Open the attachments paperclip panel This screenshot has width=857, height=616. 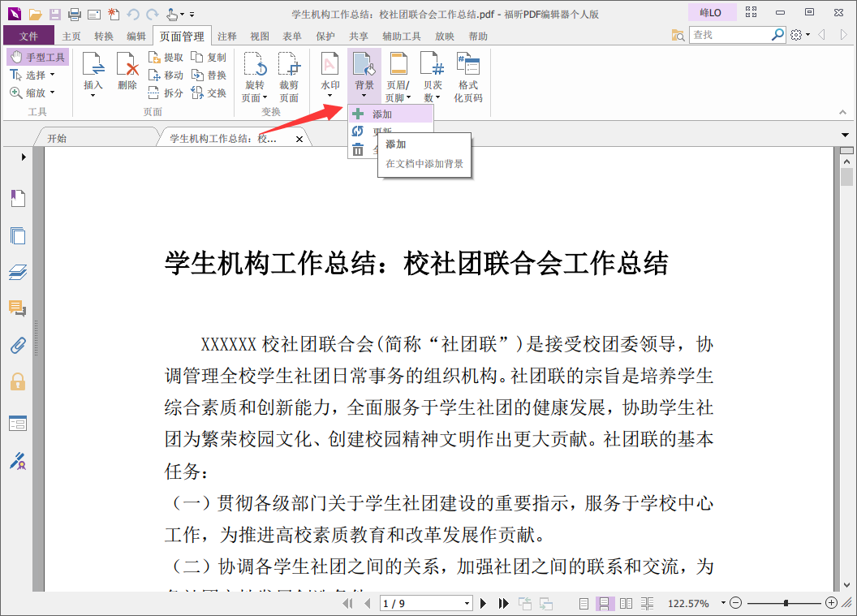18,345
